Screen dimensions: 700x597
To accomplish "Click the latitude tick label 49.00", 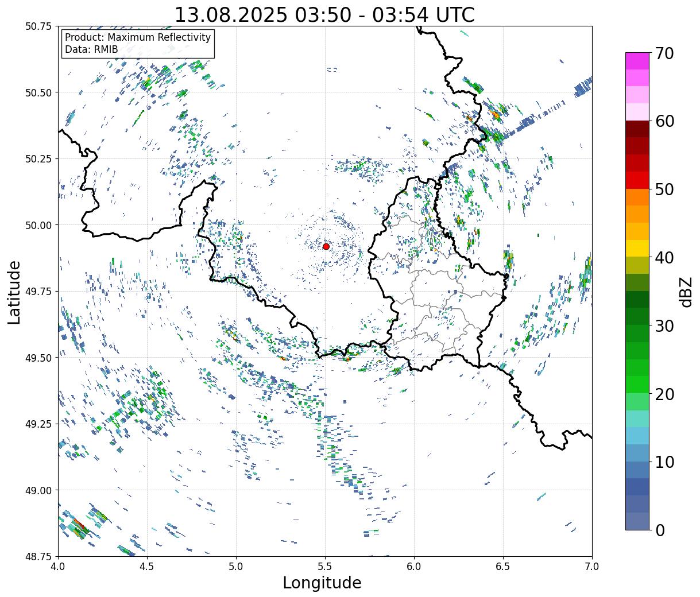I will [39, 490].
